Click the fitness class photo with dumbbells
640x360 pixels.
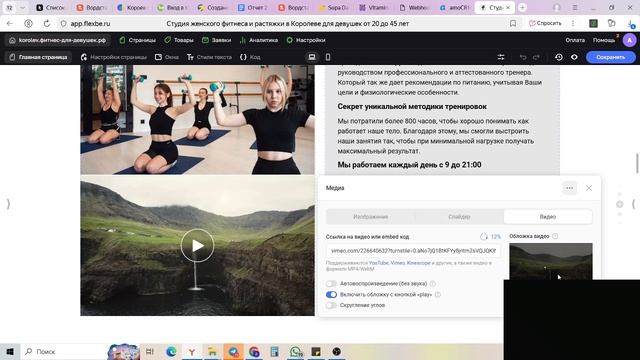tap(198, 120)
